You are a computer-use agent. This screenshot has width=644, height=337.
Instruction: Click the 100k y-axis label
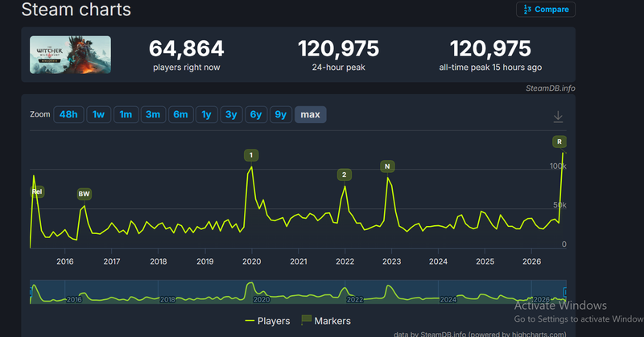pyautogui.click(x=558, y=166)
